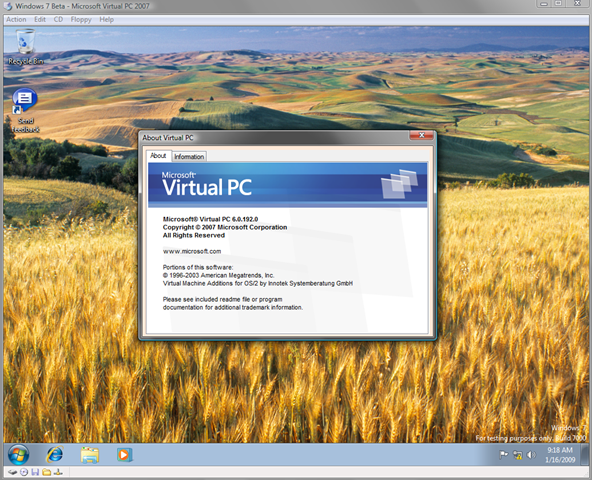Screen dimensions: 592x480
Task: Switch to the Information tab
Action: [x=189, y=156]
